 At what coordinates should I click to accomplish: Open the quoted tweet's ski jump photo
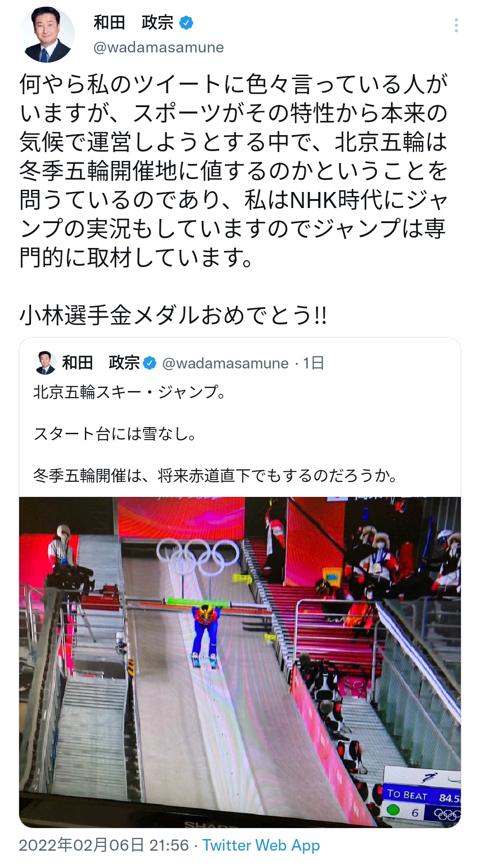[240, 662]
